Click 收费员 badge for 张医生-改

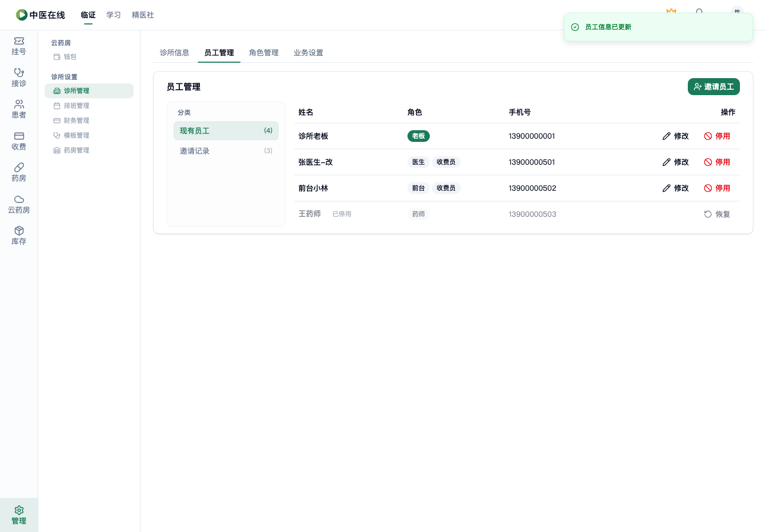(x=446, y=162)
